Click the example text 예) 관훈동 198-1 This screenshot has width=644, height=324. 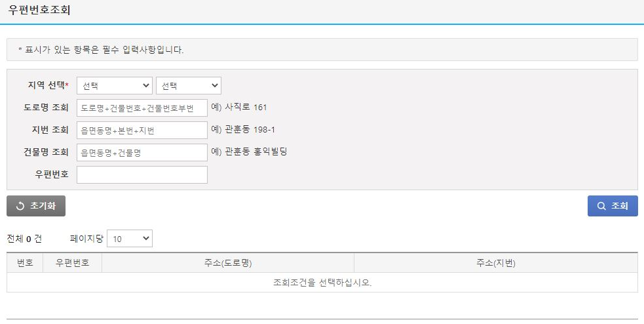(243, 129)
